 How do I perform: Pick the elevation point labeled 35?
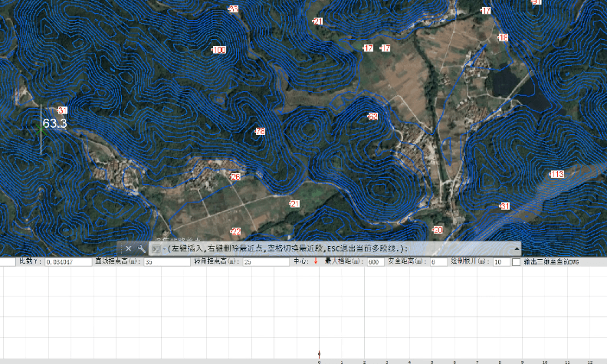pyautogui.click(x=233, y=9)
